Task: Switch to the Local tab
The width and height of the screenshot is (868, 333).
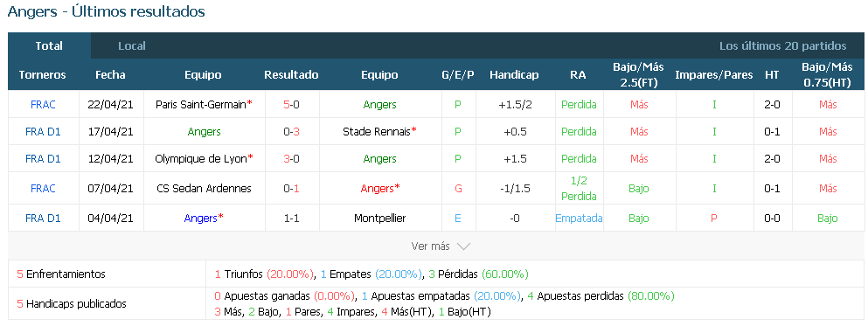Action: point(132,46)
